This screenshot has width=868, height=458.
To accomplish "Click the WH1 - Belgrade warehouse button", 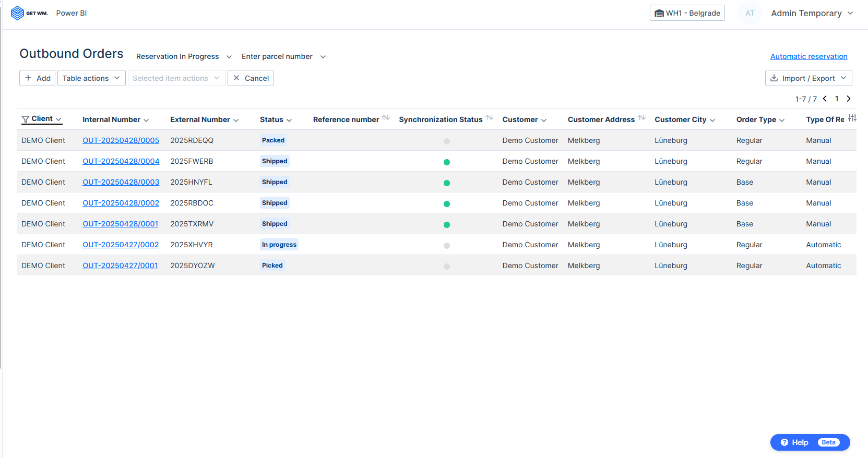I will 687,13.
